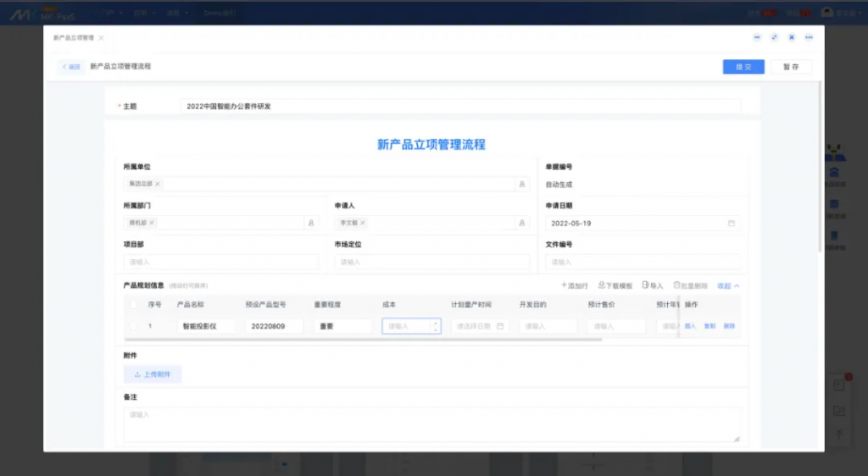The image size is (868, 476).
Task: Toggle the select-all checkbox in table header
Action: click(x=132, y=304)
